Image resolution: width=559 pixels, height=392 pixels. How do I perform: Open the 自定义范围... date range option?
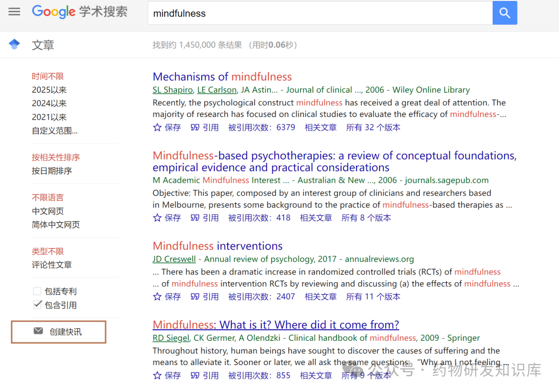pyautogui.click(x=55, y=131)
